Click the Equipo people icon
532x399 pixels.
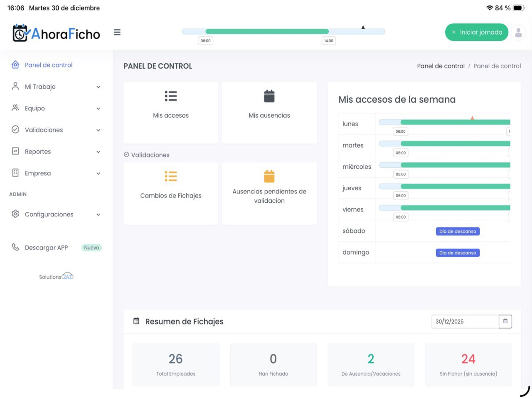(15, 108)
